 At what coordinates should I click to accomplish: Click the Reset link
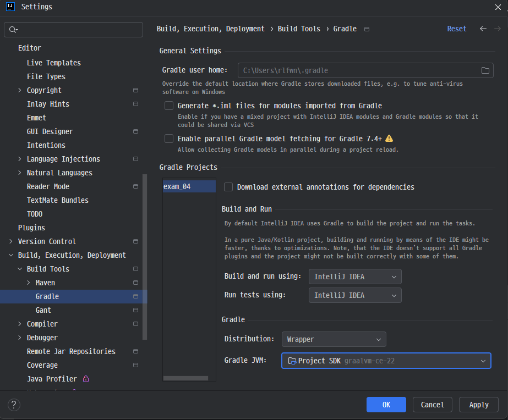[456, 29]
